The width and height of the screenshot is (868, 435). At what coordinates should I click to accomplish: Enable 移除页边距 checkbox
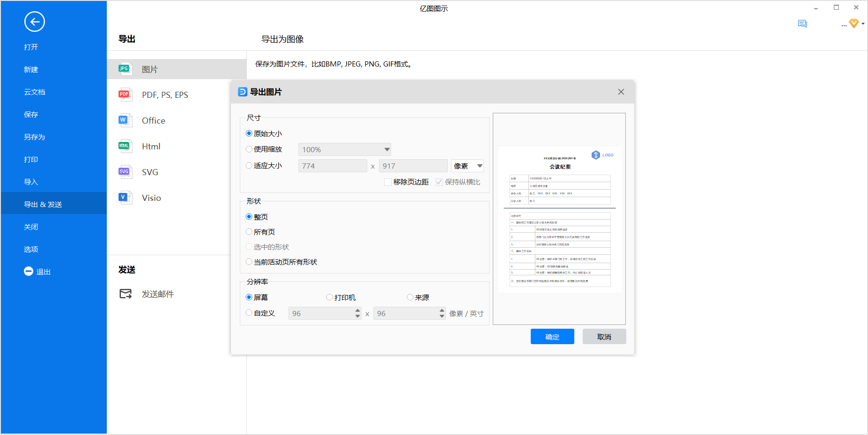tap(388, 182)
